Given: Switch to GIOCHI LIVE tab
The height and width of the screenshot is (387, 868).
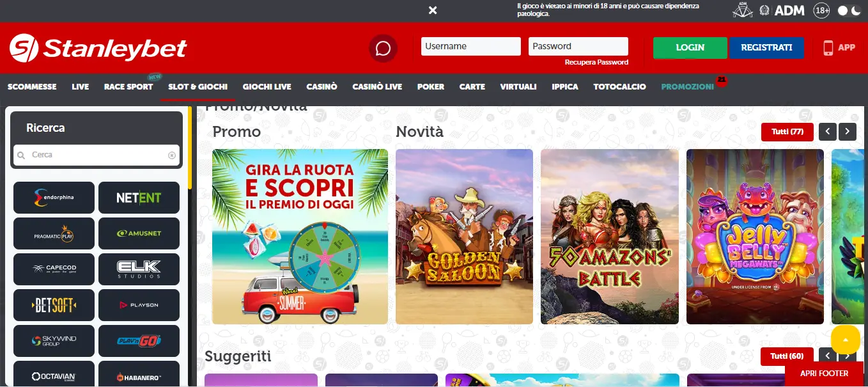Looking at the screenshot, I should click(x=267, y=86).
